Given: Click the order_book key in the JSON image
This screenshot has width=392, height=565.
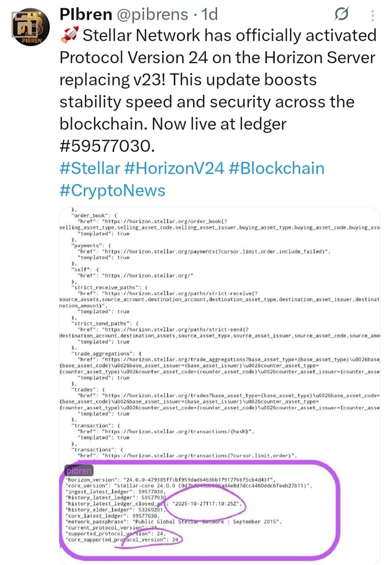Looking at the screenshot, I should (x=90, y=215).
